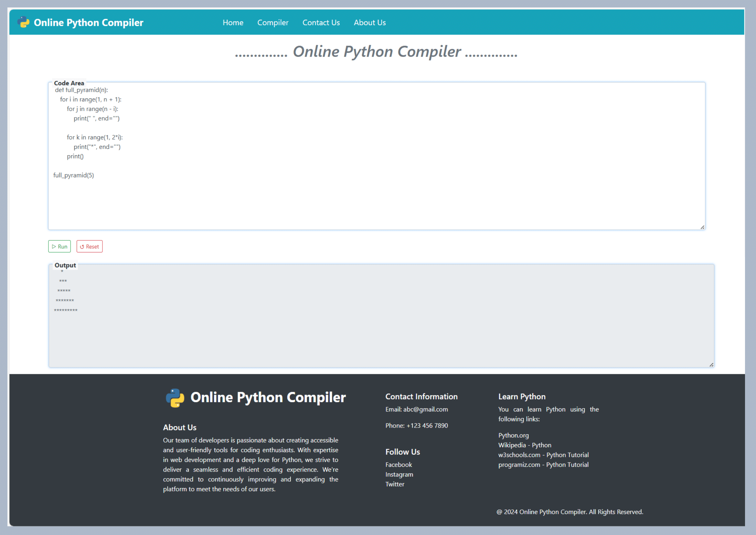Follow the Instagram link
This screenshot has width=756, height=535.
pos(399,475)
